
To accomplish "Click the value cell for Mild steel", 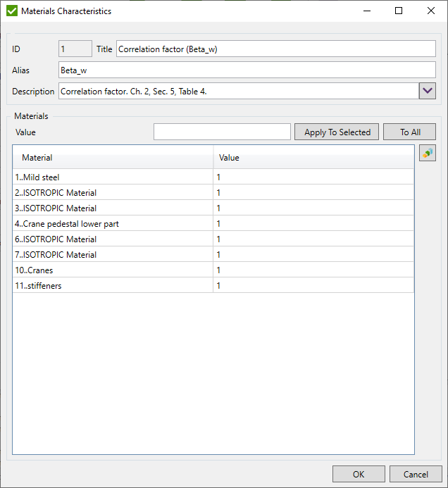I will click(x=313, y=177).
